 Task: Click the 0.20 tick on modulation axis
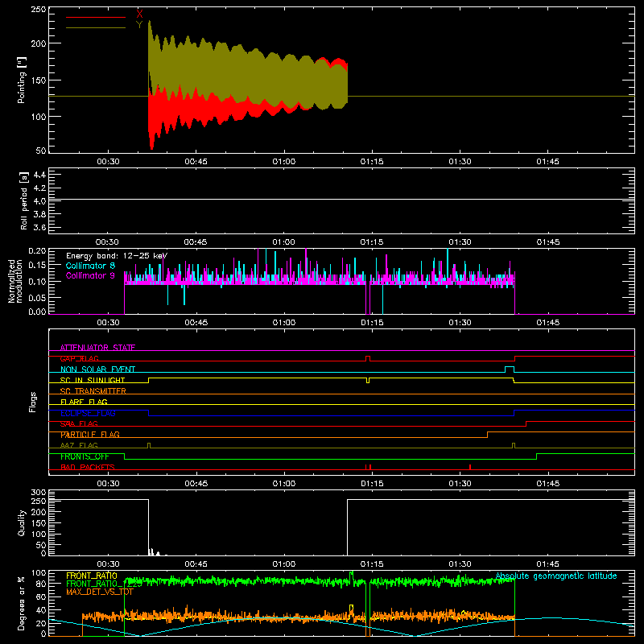click(37, 251)
